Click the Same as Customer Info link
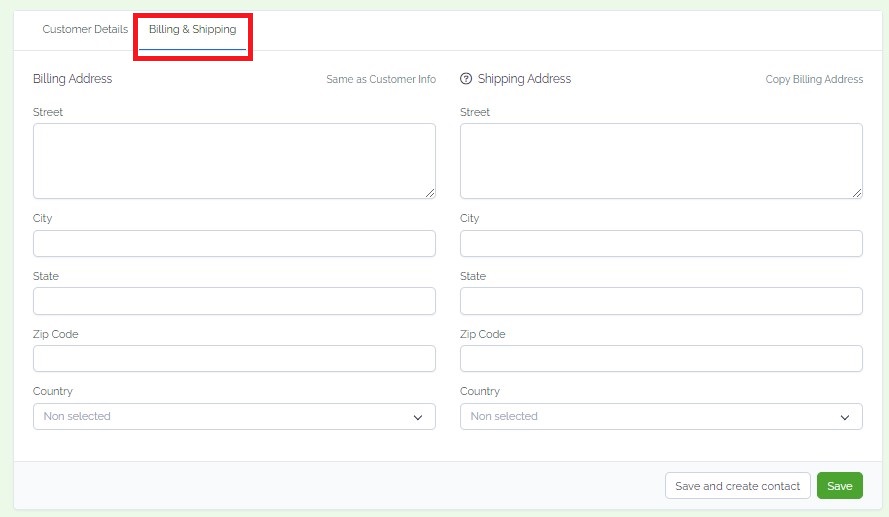 [381, 79]
